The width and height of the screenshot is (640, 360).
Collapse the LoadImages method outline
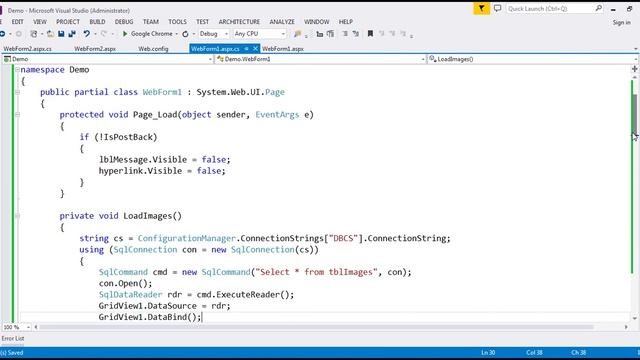[x=18, y=216]
